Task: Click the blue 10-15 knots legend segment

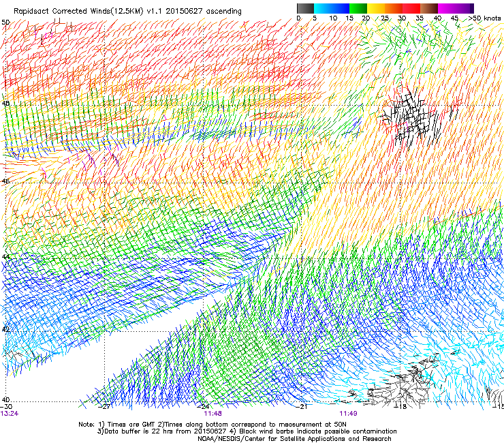Action: click(341, 8)
